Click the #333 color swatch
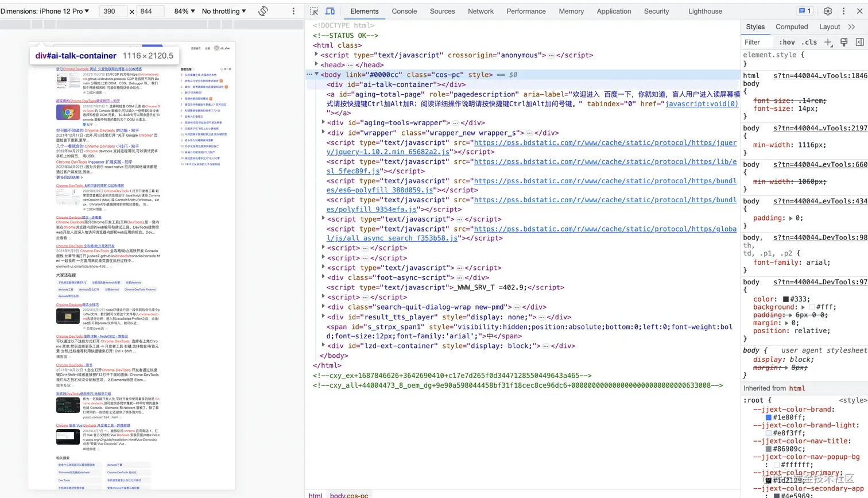Image resolution: width=868 pixels, height=498 pixels. (786, 299)
